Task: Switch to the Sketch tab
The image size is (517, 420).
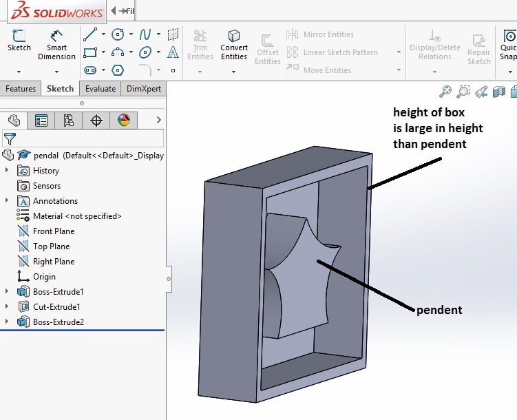Action: click(60, 89)
